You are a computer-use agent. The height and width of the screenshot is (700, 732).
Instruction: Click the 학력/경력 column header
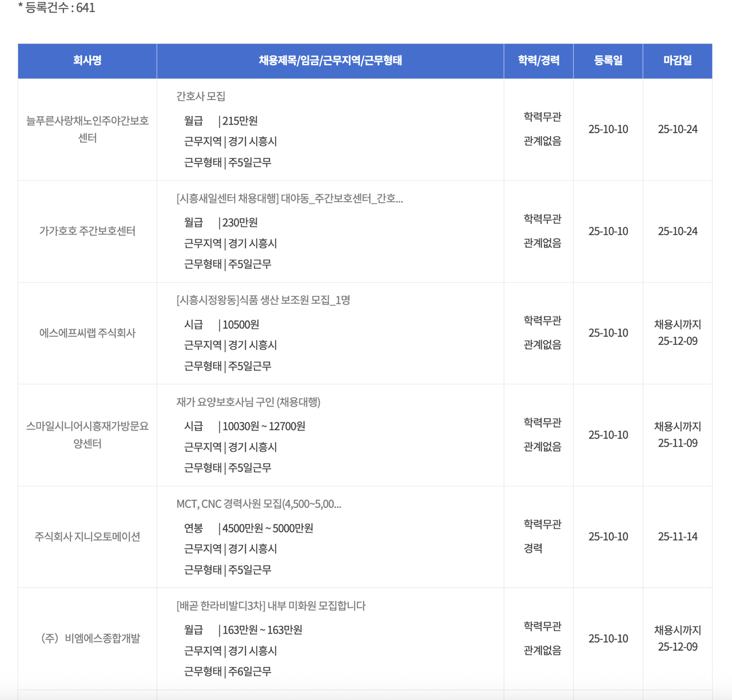tap(538, 61)
